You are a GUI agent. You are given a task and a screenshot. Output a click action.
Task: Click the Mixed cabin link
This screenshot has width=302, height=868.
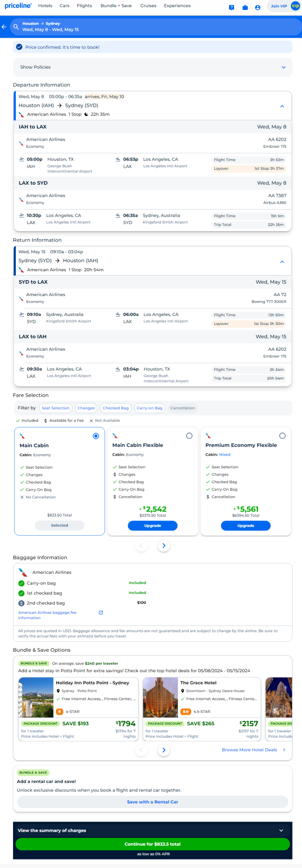click(224, 455)
